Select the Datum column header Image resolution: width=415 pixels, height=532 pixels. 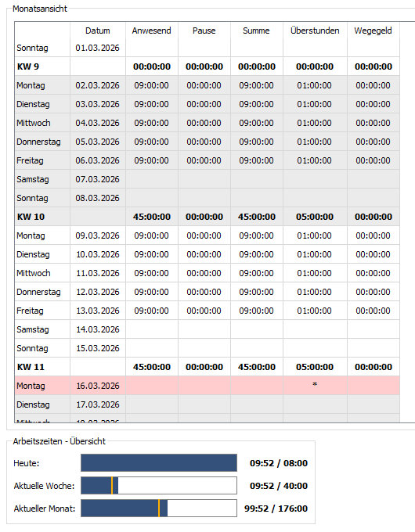click(x=97, y=31)
